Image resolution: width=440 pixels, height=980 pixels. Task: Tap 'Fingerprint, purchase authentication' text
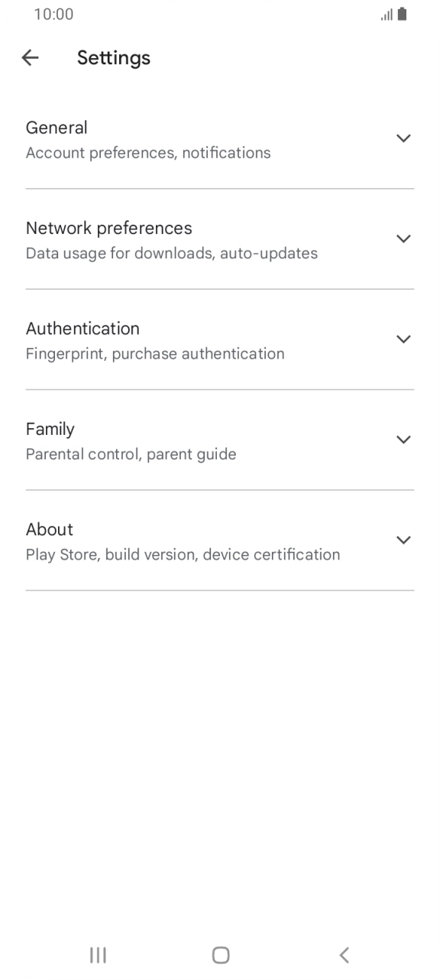[x=155, y=354]
